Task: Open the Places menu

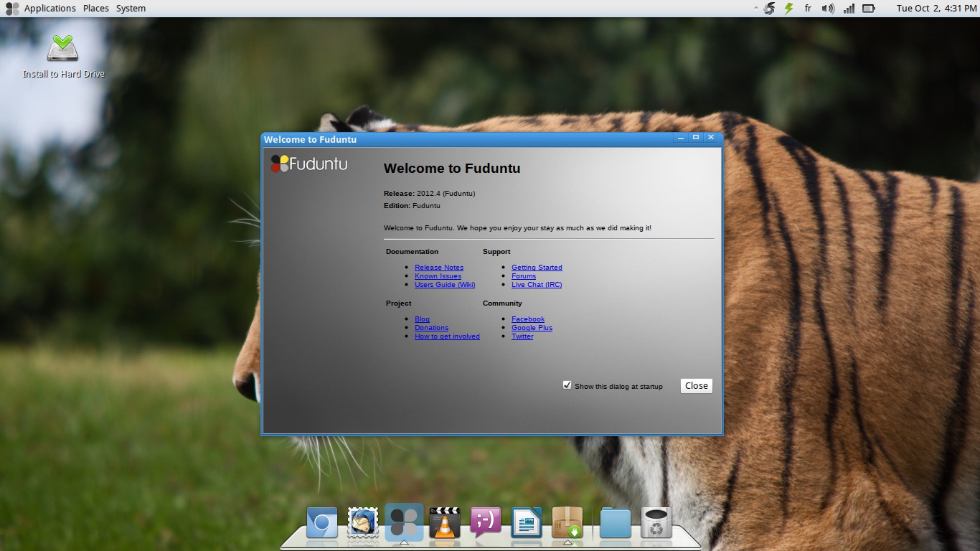Action: tap(95, 9)
